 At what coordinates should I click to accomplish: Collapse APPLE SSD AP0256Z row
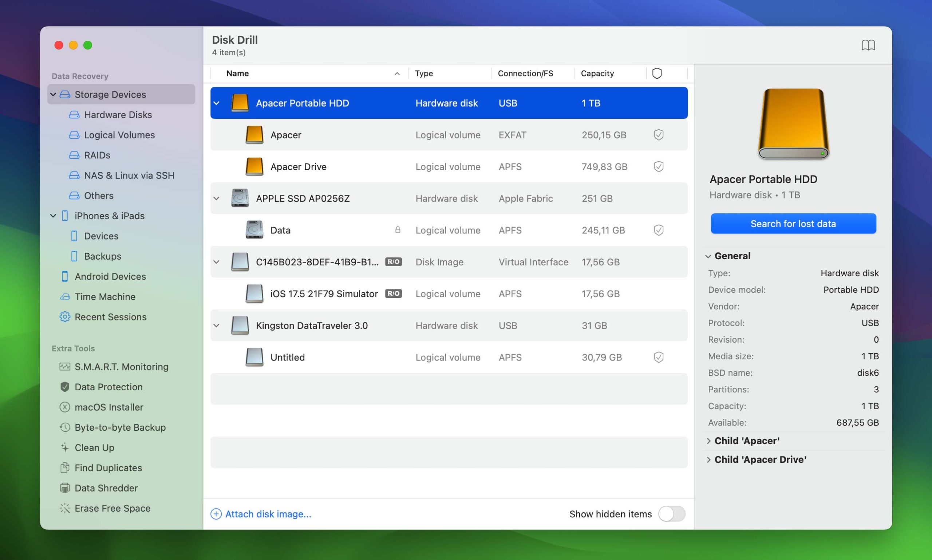tap(217, 198)
